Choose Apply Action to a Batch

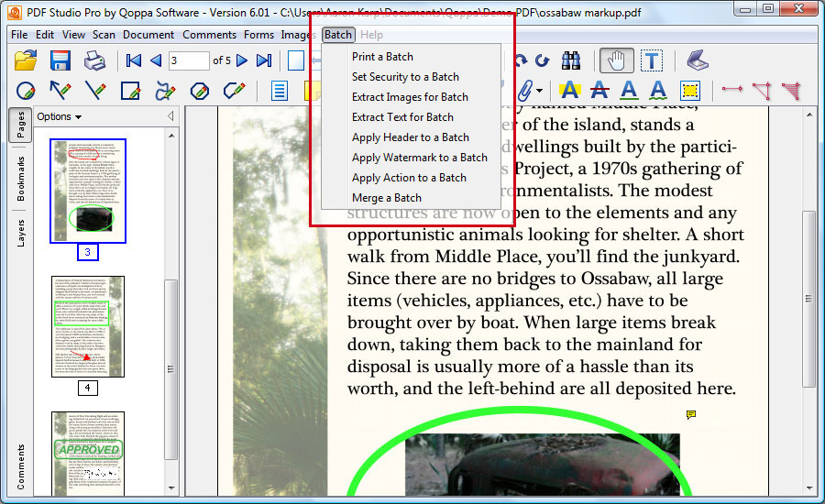point(411,177)
